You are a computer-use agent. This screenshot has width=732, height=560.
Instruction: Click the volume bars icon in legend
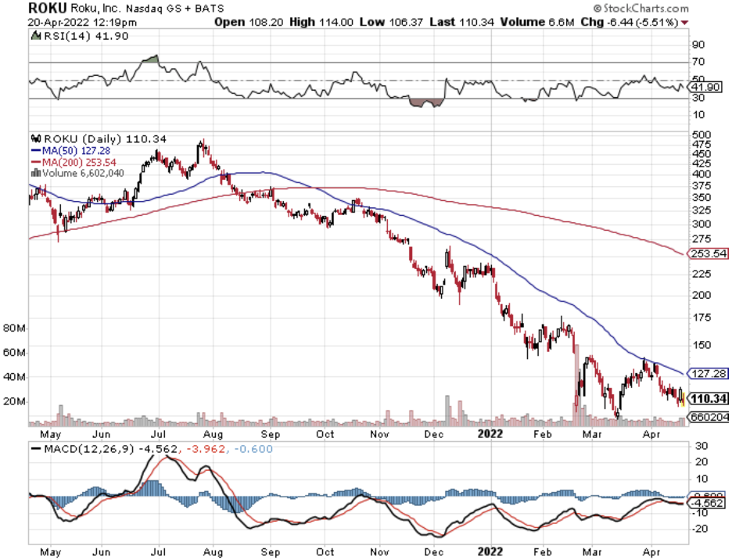[x=35, y=172]
